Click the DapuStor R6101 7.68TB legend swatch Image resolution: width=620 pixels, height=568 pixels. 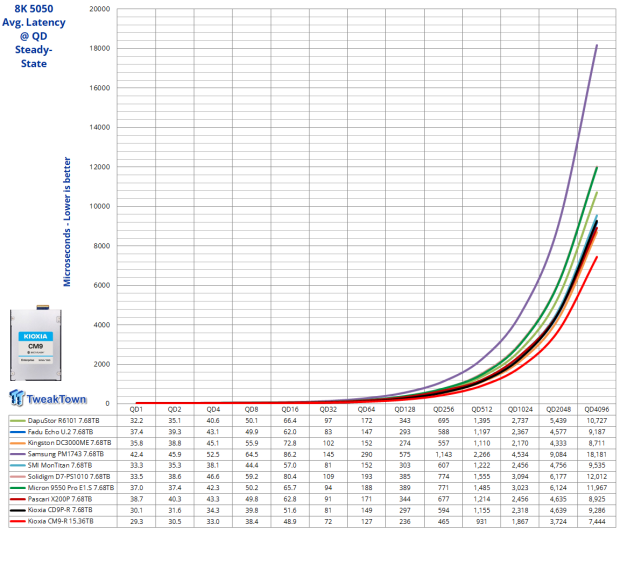pyautogui.click(x=17, y=421)
